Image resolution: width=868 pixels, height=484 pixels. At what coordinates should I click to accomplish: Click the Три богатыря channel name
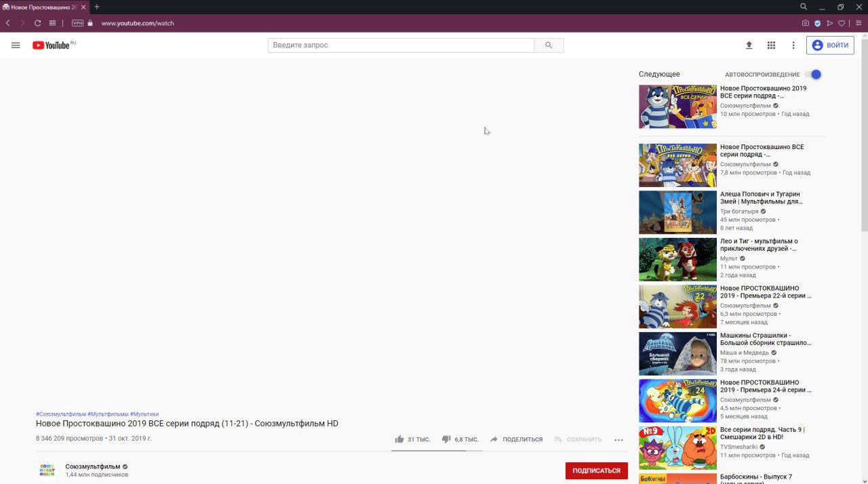click(x=739, y=211)
